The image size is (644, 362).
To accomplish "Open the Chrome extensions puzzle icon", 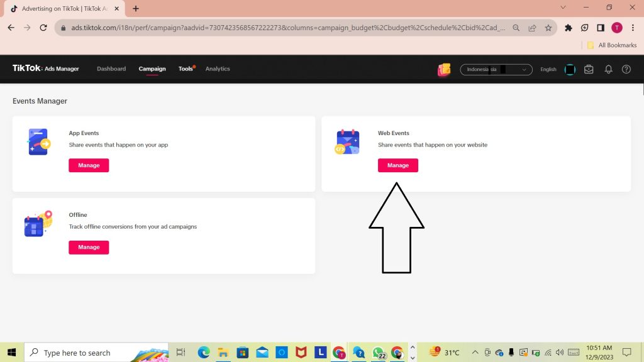I will [569, 28].
